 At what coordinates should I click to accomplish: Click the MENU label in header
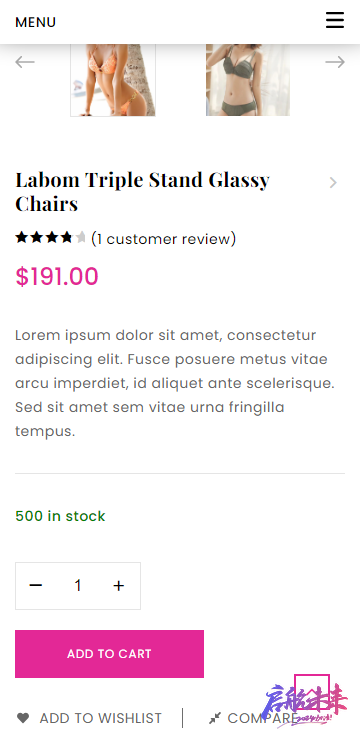[x=35, y=22]
